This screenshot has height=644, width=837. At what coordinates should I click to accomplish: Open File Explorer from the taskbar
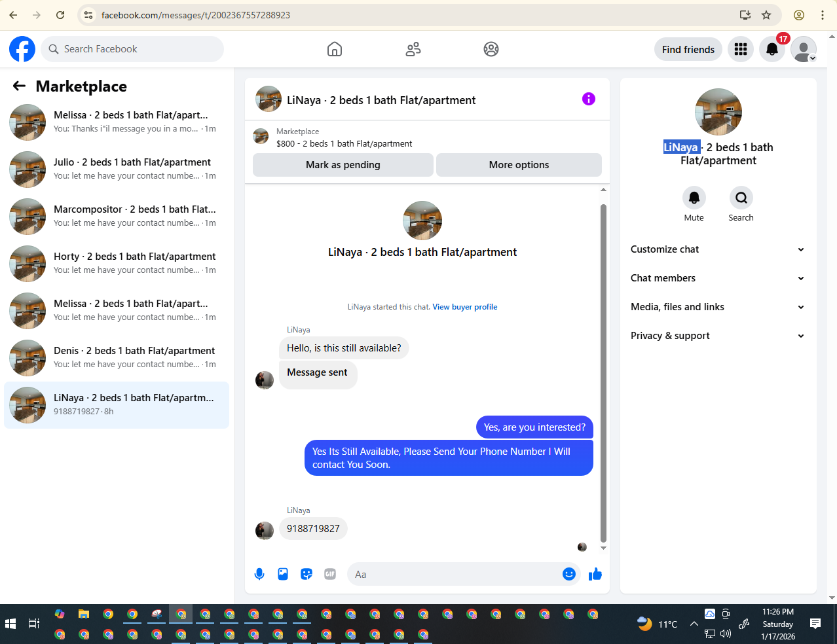[x=84, y=614]
